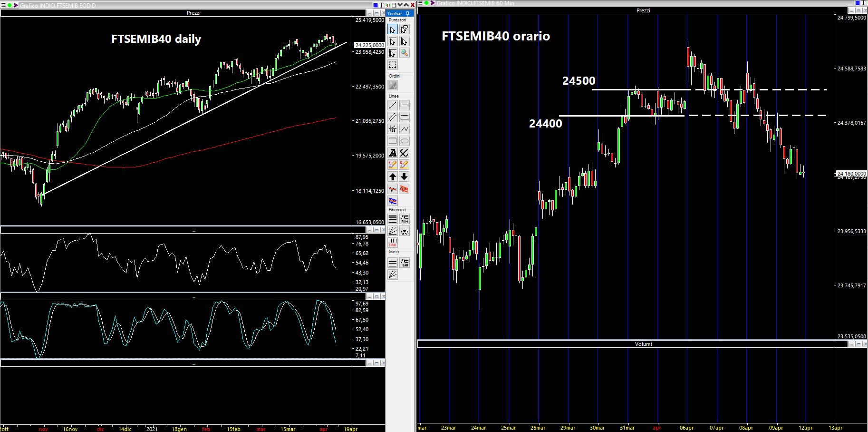Viewport: 868px width, 432px height.
Task: Minimize the first oscillator indicator panel
Action: (x=370, y=230)
